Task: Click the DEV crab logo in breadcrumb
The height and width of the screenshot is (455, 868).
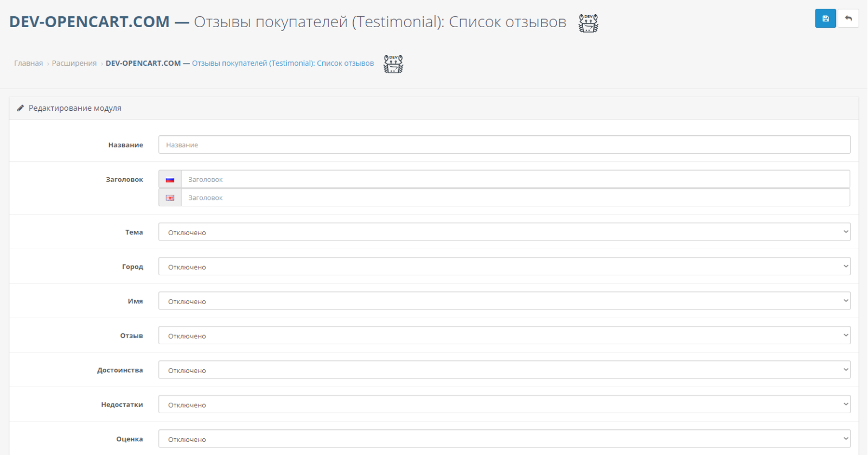Action: (393, 64)
